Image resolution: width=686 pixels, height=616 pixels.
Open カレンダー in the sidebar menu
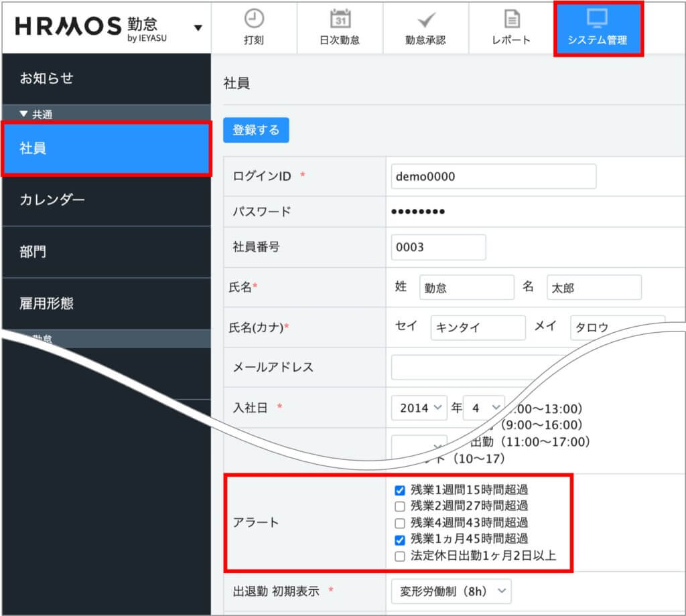click(106, 200)
